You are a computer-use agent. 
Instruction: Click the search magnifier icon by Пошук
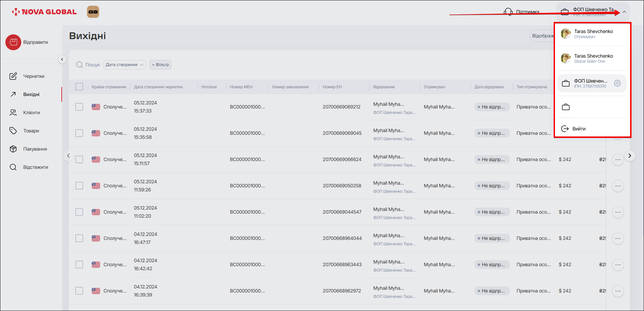click(x=80, y=65)
